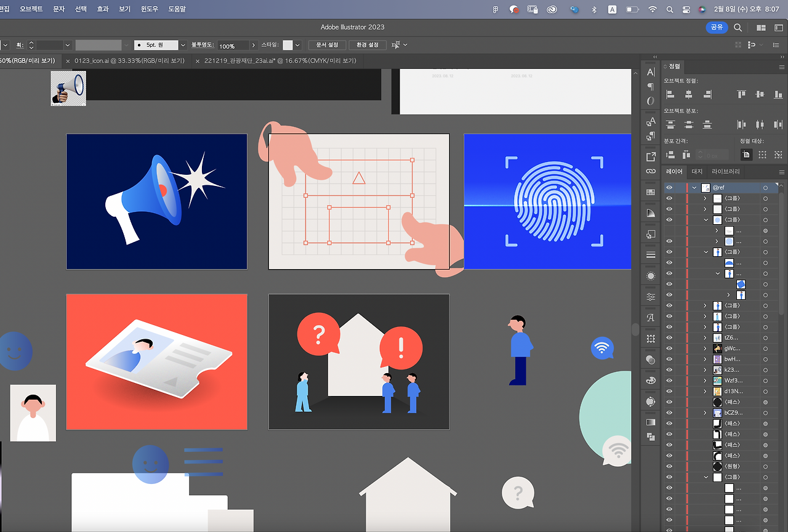Open the Character panel icon in the dock
The image size is (788, 532).
pyautogui.click(x=651, y=73)
